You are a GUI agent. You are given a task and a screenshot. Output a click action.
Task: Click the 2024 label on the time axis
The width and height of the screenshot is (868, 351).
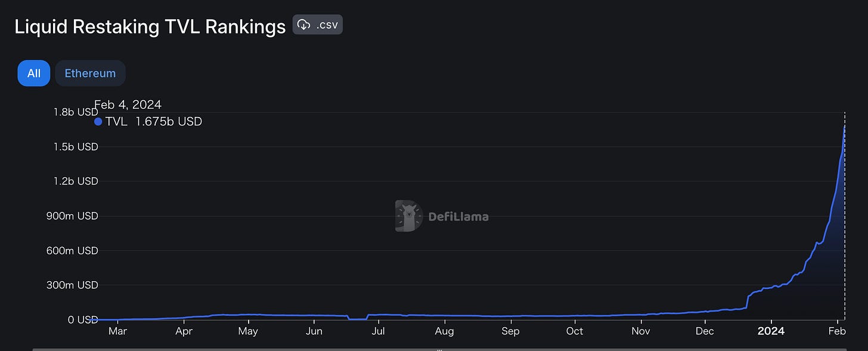[x=771, y=331]
